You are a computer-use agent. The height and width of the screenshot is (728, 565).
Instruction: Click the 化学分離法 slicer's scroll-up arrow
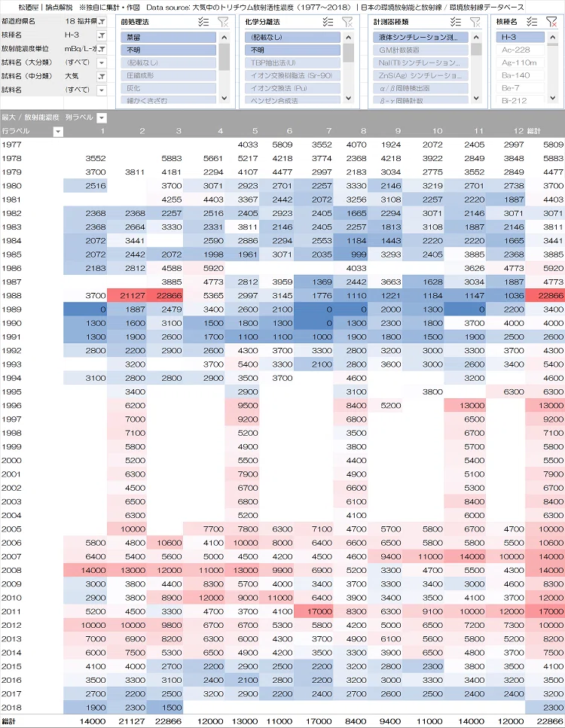(349, 37)
